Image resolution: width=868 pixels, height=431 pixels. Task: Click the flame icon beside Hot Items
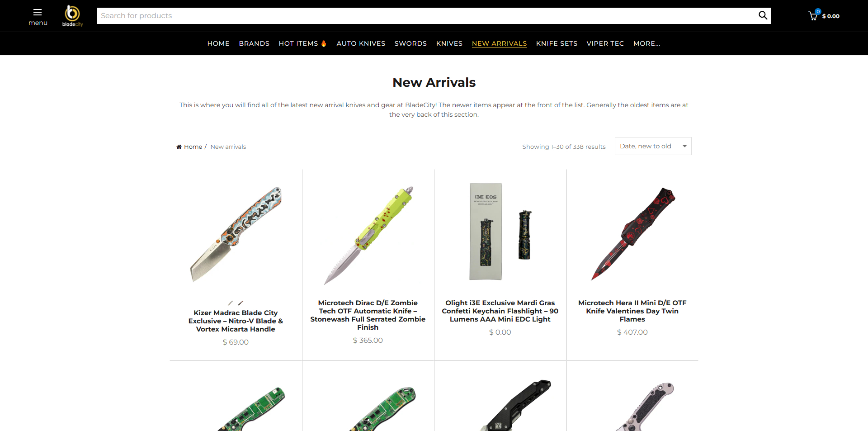(x=324, y=43)
